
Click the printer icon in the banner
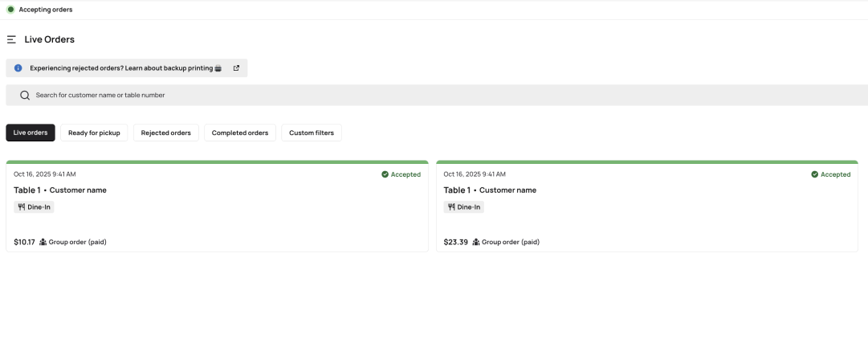click(x=218, y=68)
